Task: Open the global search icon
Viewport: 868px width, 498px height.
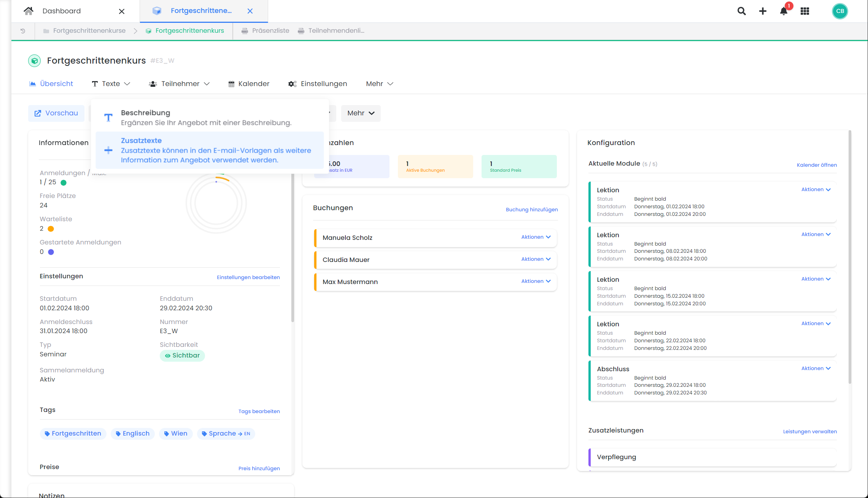Action: (741, 11)
